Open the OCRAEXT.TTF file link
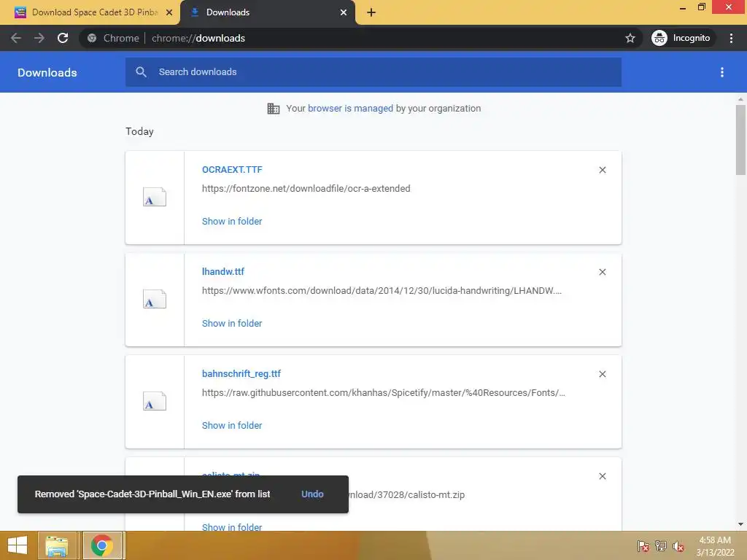 (x=232, y=169)
